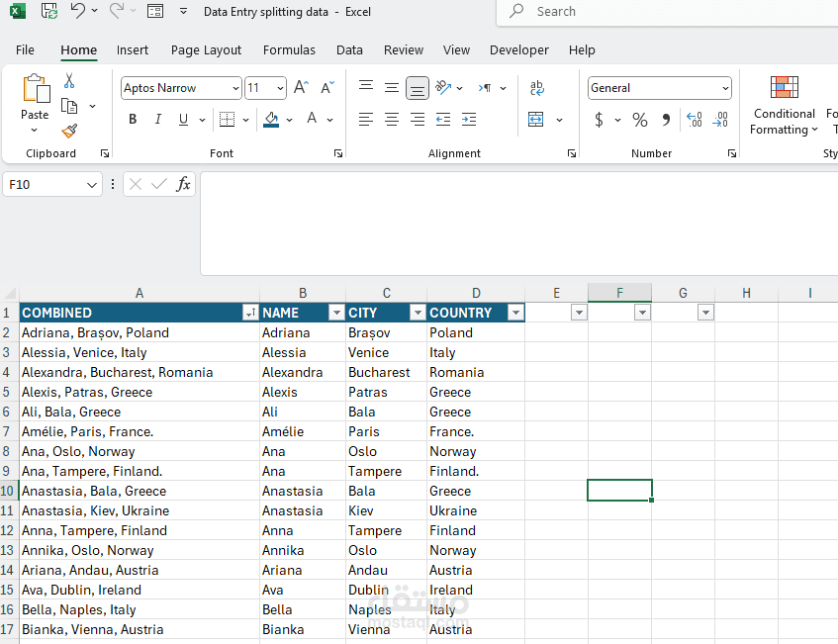
Task: Apply cell borders icon
Action: (228, 119)
